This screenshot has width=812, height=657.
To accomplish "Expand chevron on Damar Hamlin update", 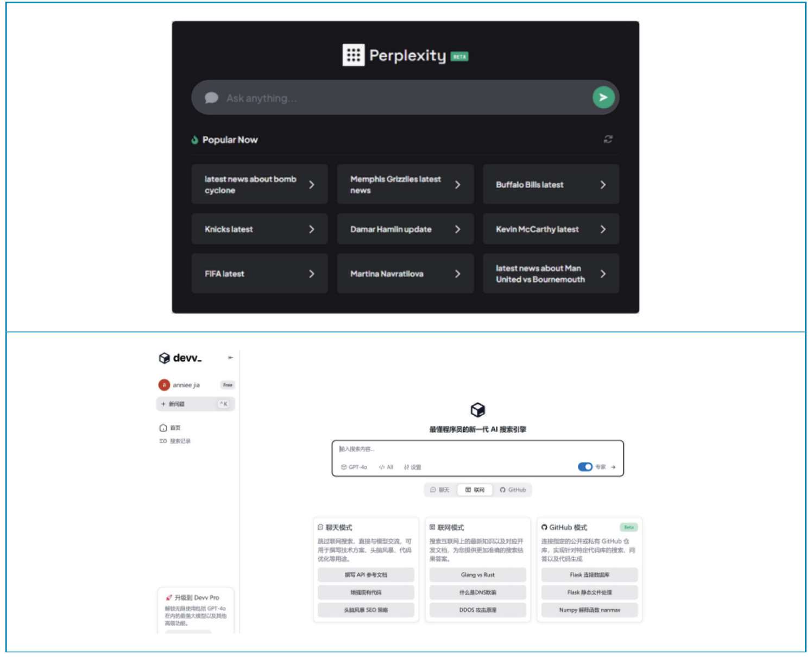I will point(458,229).
